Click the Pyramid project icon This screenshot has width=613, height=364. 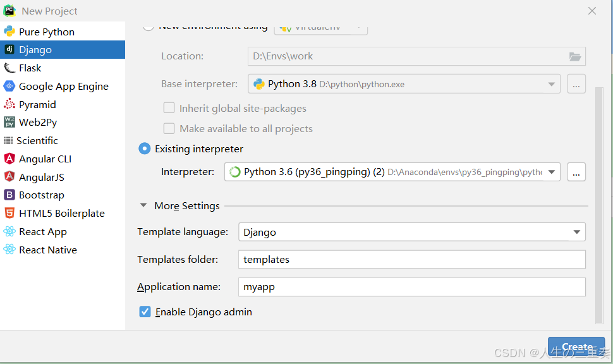[9, 104]
